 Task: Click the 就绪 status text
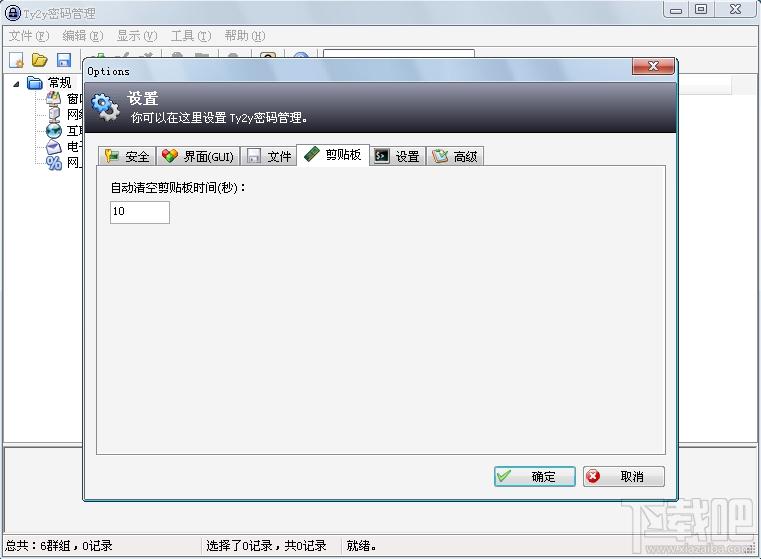click(x=361, y=546)
